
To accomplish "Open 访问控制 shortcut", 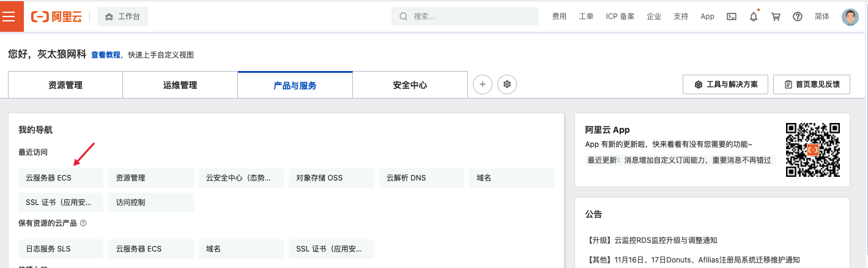I will 151,203.
